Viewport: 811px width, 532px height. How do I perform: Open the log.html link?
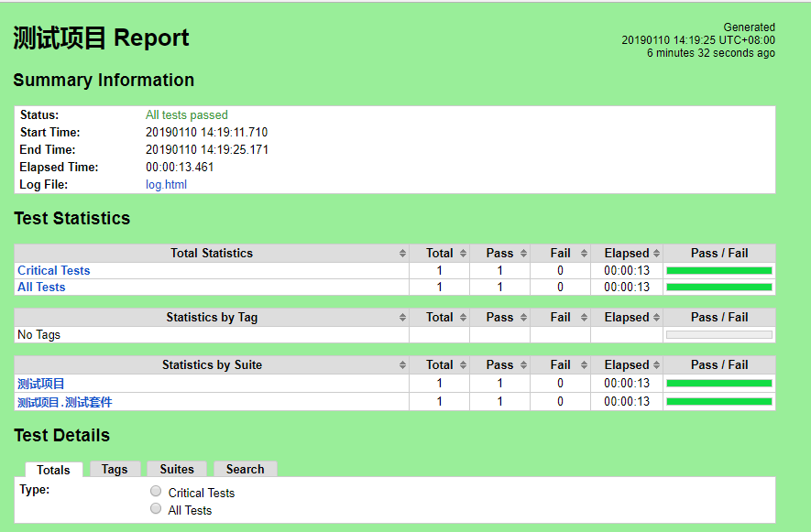tap(166, 185)
